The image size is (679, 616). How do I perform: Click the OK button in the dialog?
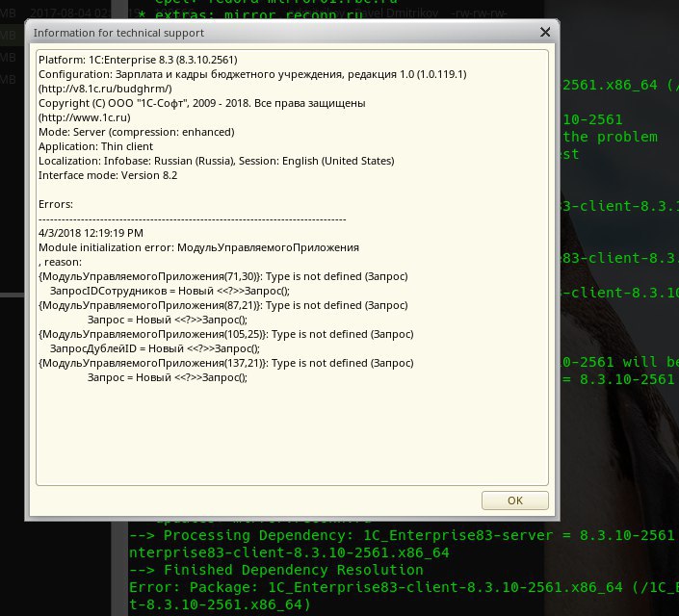pyautogui.click(x=515, y=500)
